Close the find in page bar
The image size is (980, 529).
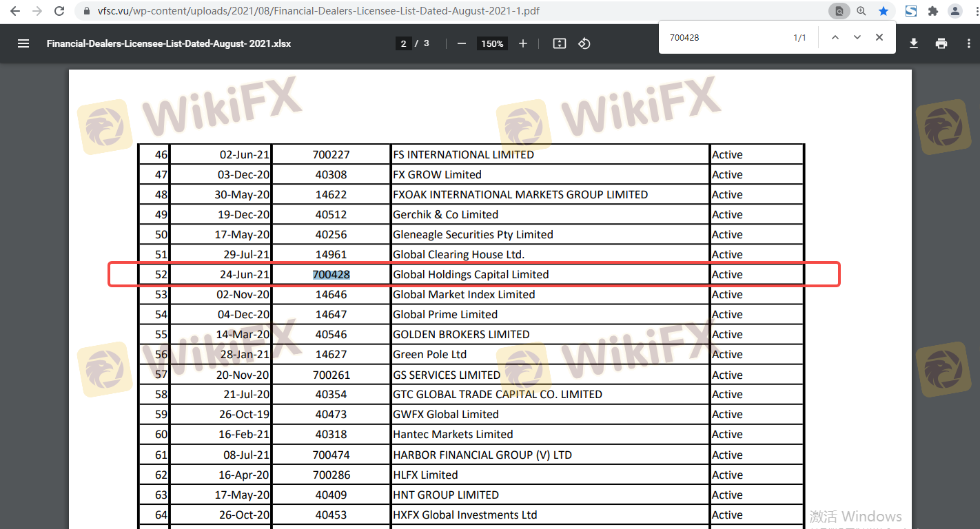coord(879,37)
